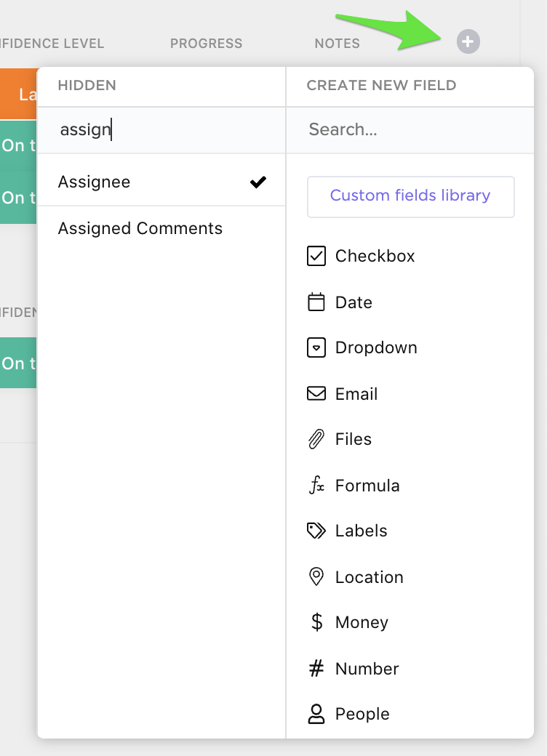The image size is (547, 756).
Task: Choose the Date calendar icon
Action: click(316, 302)
